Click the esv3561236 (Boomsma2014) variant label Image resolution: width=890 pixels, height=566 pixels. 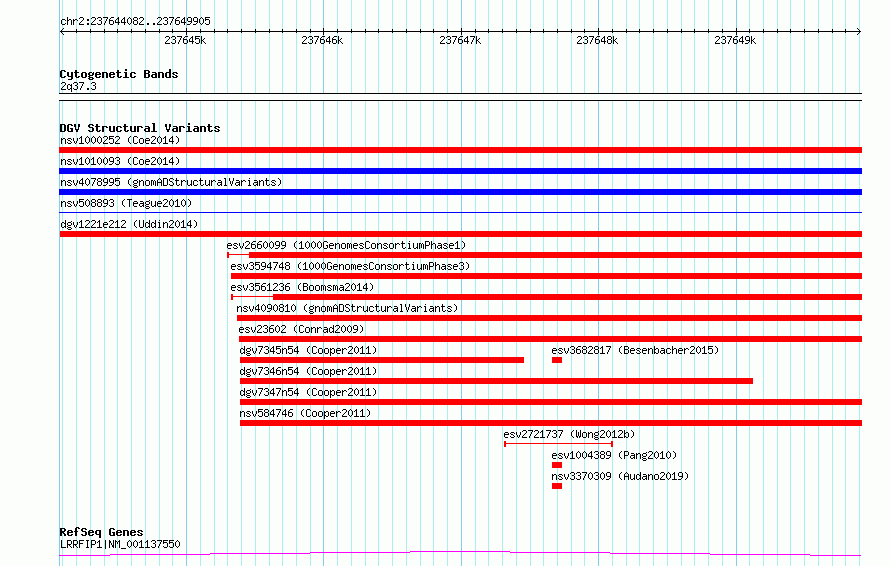[302, 287]
